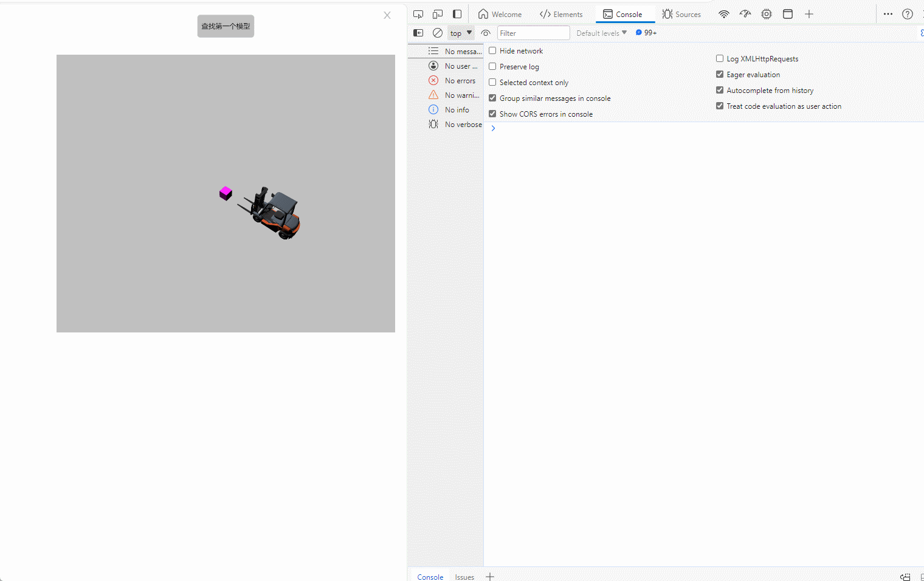
Task: Open the top context dropdown
Action: (461, 33)
